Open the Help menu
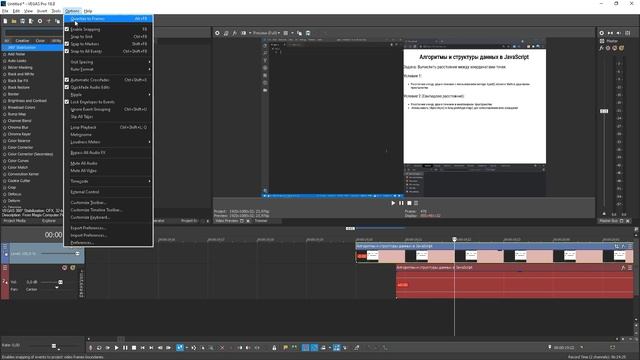The height and width of the screenshot is (360, 640). pyautogui.click(x=88, y=11)
